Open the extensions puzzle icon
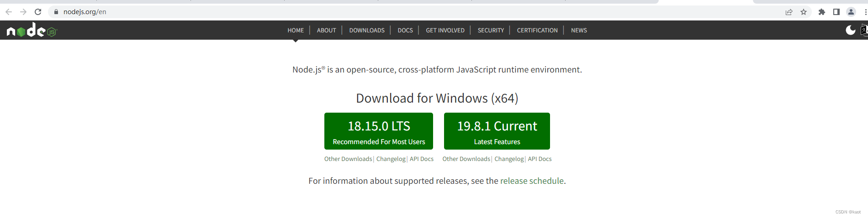The width and height of the screenshot is (868, 218). coord(822,12)
